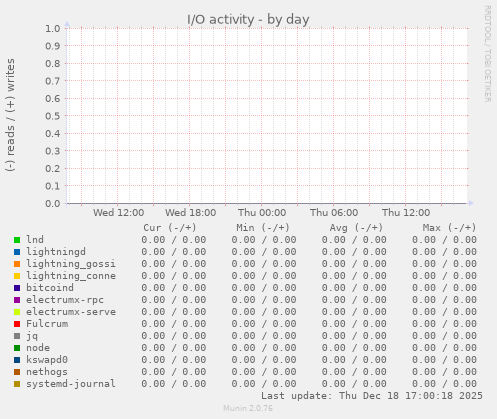Select the Fulcrum legend label

(47, 323)
